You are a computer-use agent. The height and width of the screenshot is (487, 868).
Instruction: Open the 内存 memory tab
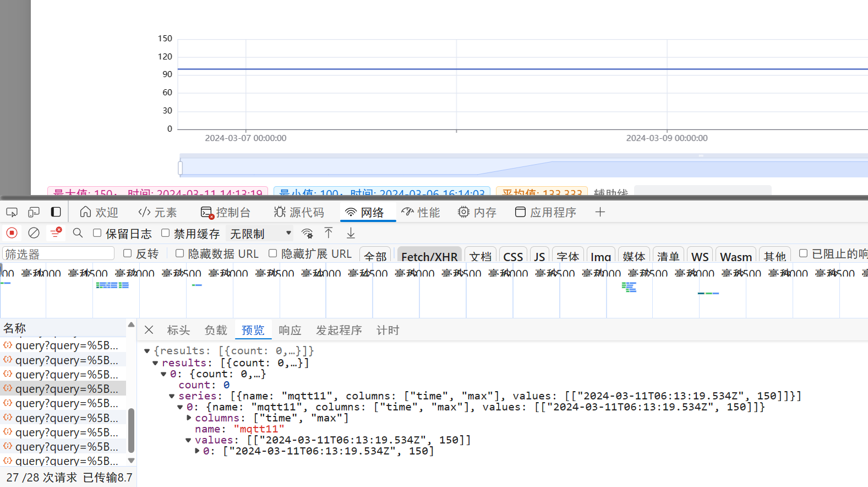477,212
